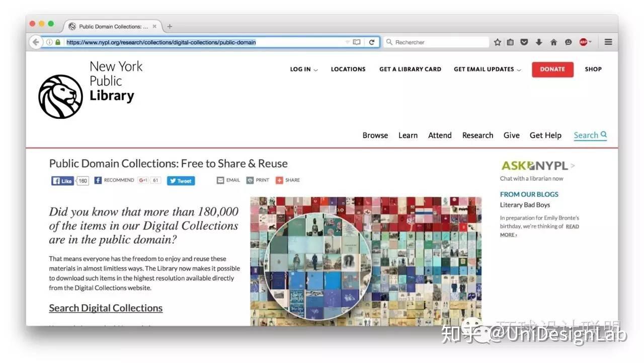
Task: Open the Literary Bad Boys blog post
Action: pyautogui.click(x=525, y=205)
